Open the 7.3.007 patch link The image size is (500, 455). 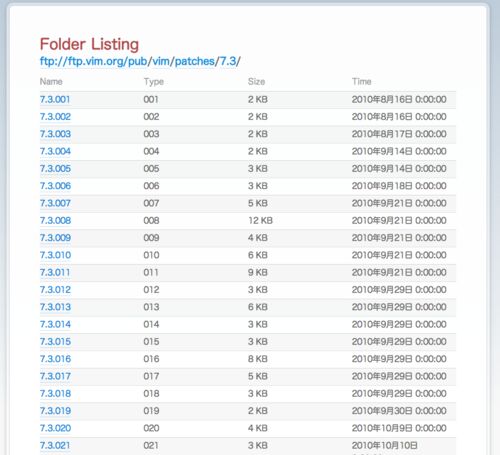(55, 203)
